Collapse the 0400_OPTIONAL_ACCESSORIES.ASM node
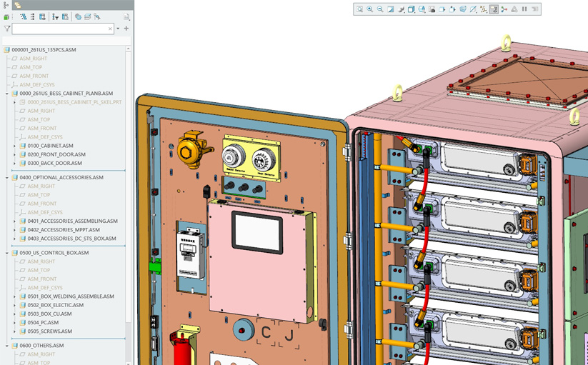 (x=6, y=177)
